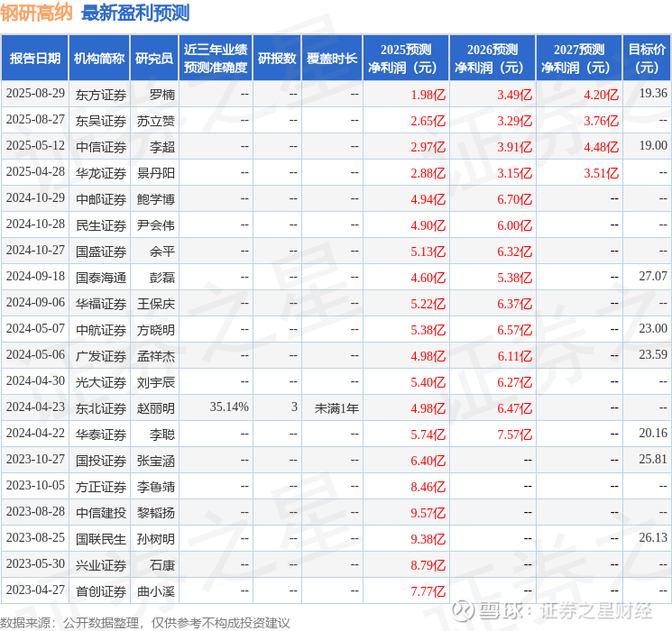This screenshot has height=631, width=672.
Task: Click the 8.46亿 forecast value
Action: point(428,487)
